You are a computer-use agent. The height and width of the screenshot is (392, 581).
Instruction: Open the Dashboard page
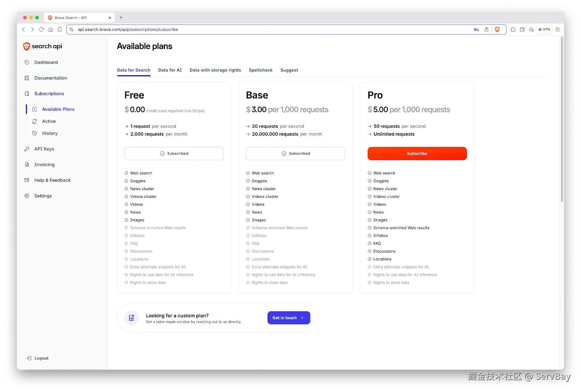[46, 62]
